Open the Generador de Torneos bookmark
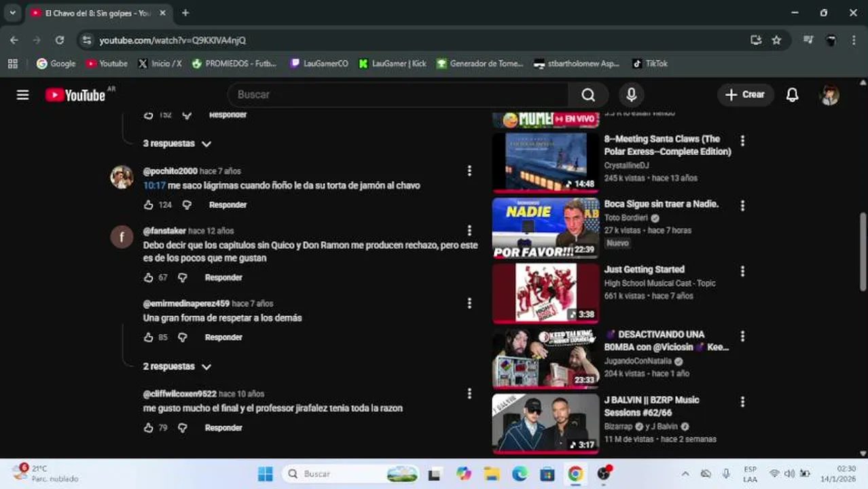The image size is (868, 489). coord(480,63)
